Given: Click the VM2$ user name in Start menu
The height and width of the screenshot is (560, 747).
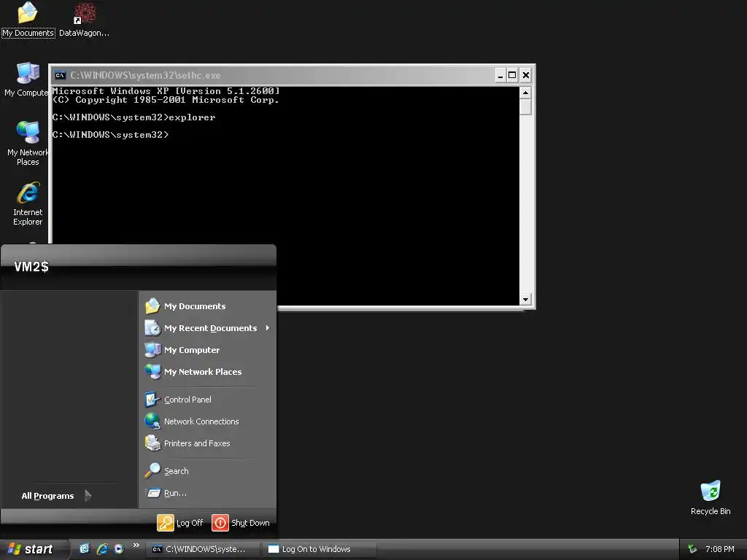Looking at the screenshot, I should pos(31,267).
